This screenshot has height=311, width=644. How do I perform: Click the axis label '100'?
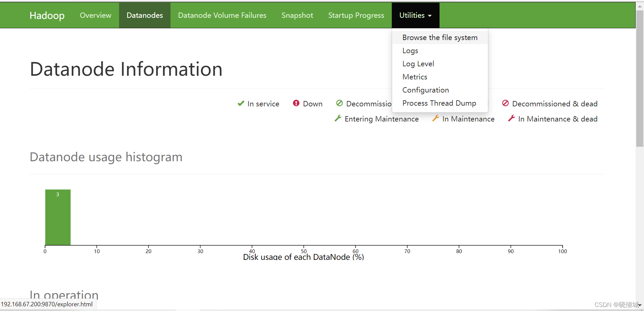563,251
